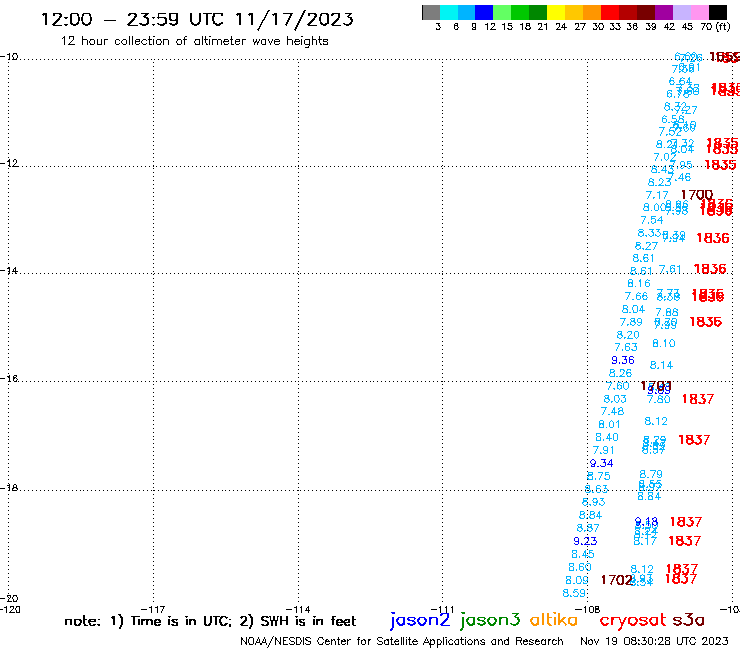Click the wave height value '8.03'
Viewport: 740px width, 650px height.
click(615, 399)
